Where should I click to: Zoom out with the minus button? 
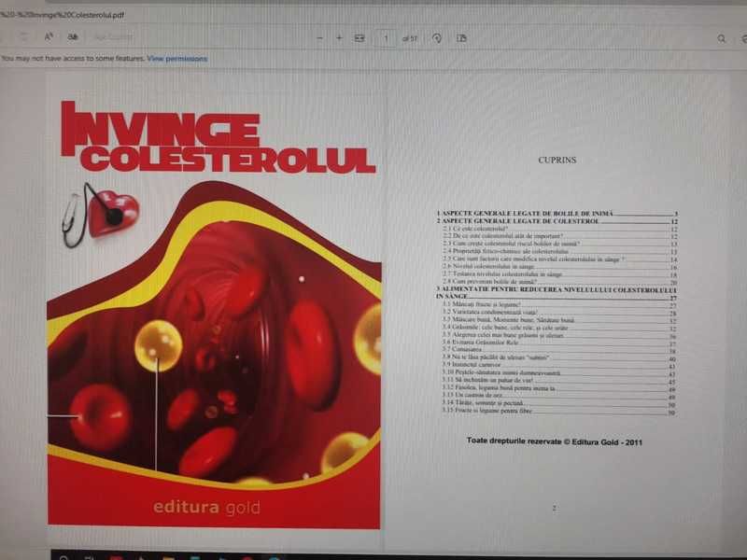click(x=320, y=38)
